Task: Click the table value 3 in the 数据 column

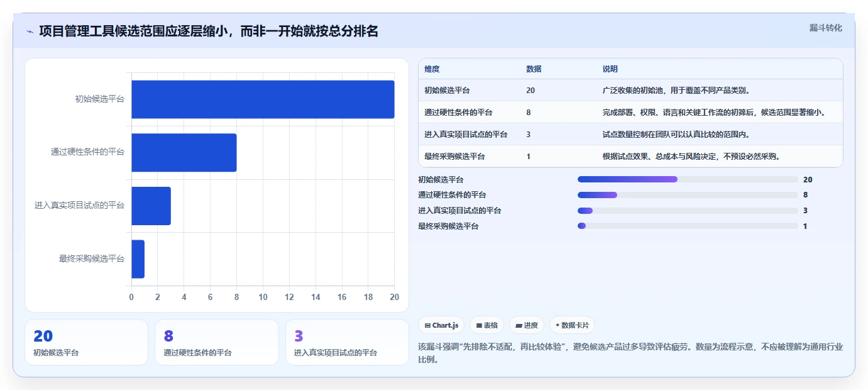Action: click(x=529, y=135)
